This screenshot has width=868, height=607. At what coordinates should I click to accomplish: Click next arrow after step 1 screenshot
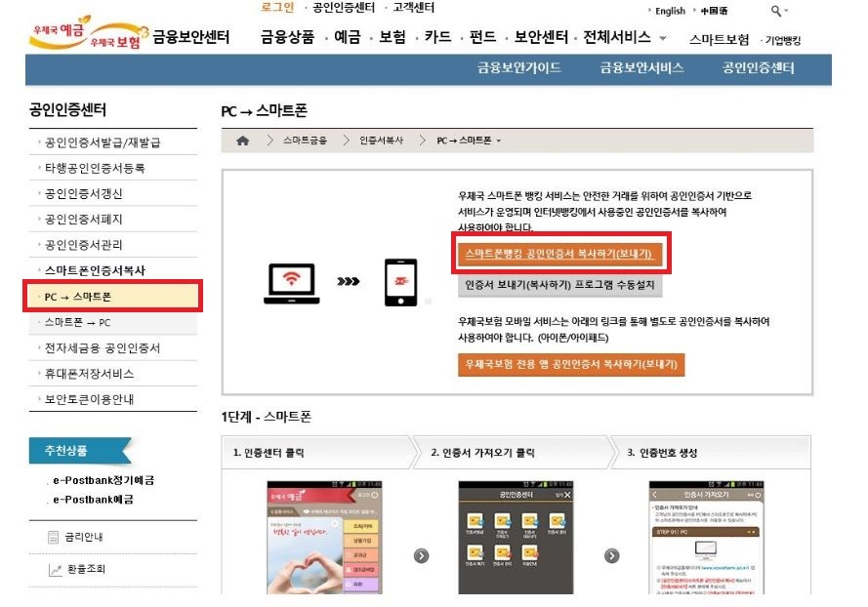pyautogui.click(x=421, y=555)
